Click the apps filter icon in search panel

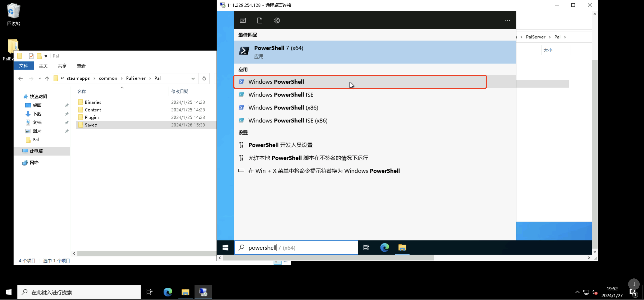pyautogui.click(x=243, y=20)
